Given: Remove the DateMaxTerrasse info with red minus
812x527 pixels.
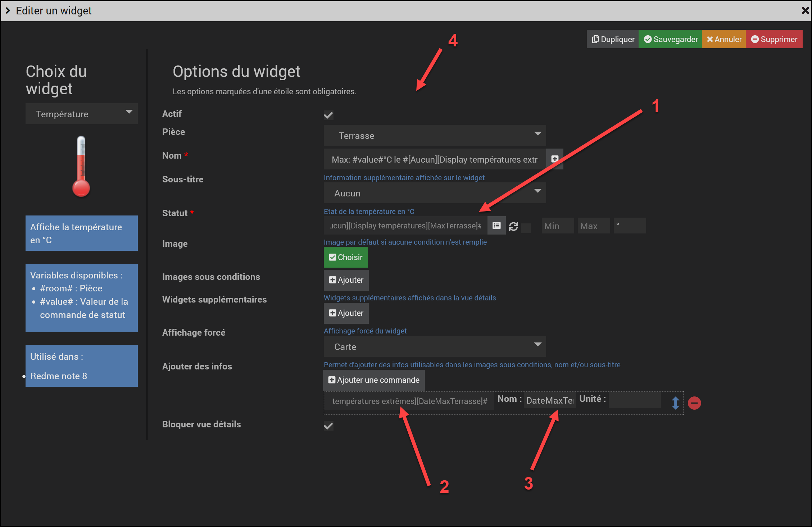Looking at the screenshot, I should [694, 403].
